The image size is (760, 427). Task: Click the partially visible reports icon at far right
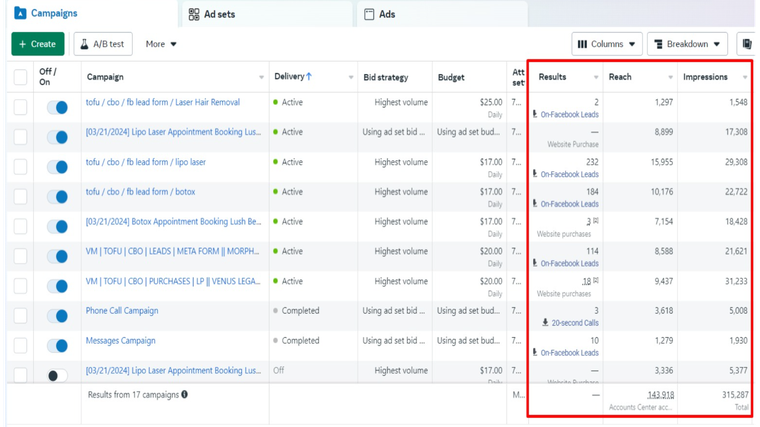tap(746, 44)
